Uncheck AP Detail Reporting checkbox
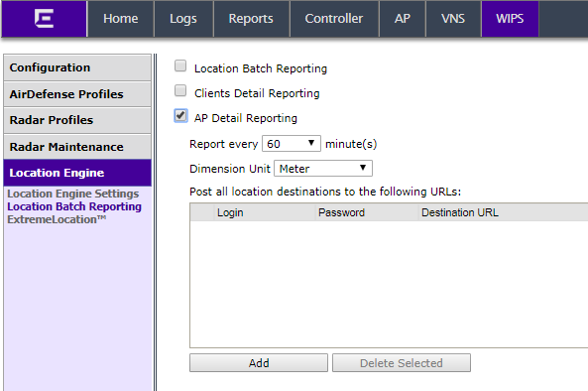This screenshot has width=588, height=391. 180,115
